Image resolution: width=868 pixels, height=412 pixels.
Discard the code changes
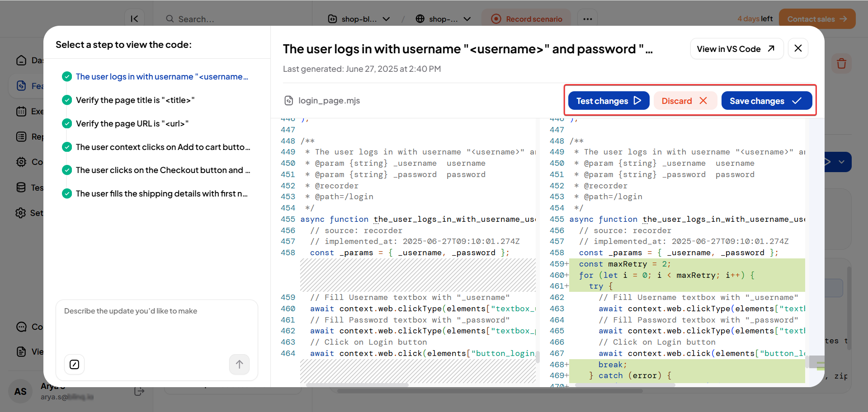click(684, 101)
